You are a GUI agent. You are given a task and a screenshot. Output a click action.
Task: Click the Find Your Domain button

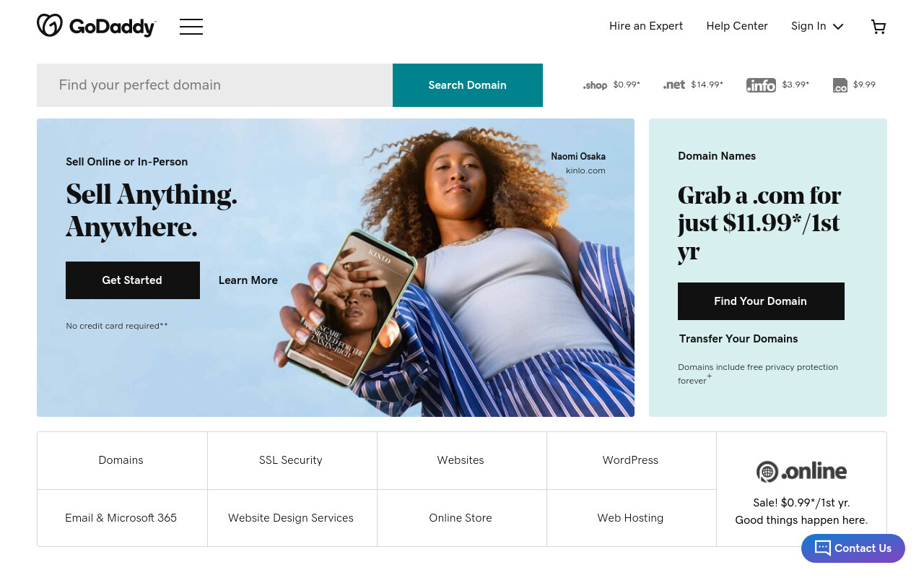point(761,301)
